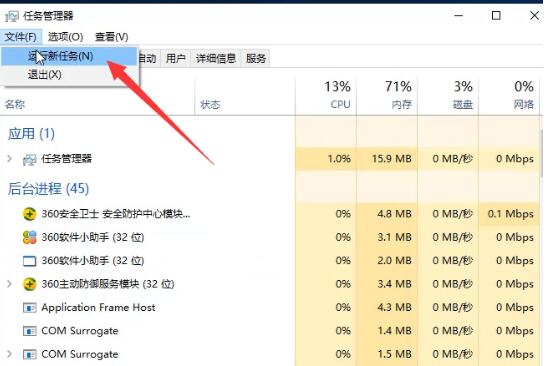Choose 退出(X) from the File menu
The image size is (550, 366).
click(70, 74)
